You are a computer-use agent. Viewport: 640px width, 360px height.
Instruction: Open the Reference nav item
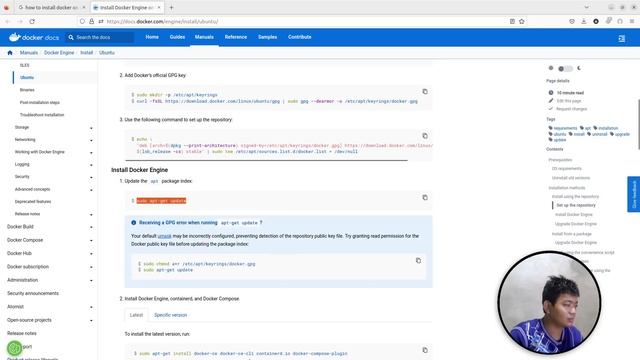[236, 37]
